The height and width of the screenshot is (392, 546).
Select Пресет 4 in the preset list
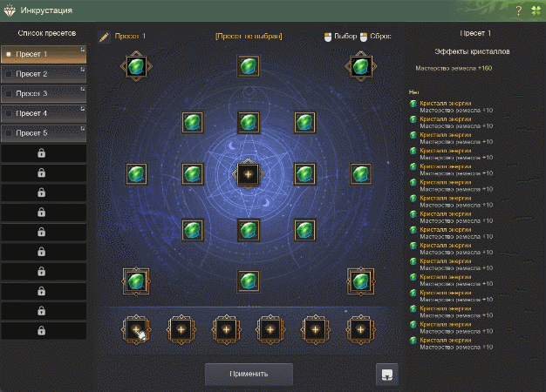[44, 113]
